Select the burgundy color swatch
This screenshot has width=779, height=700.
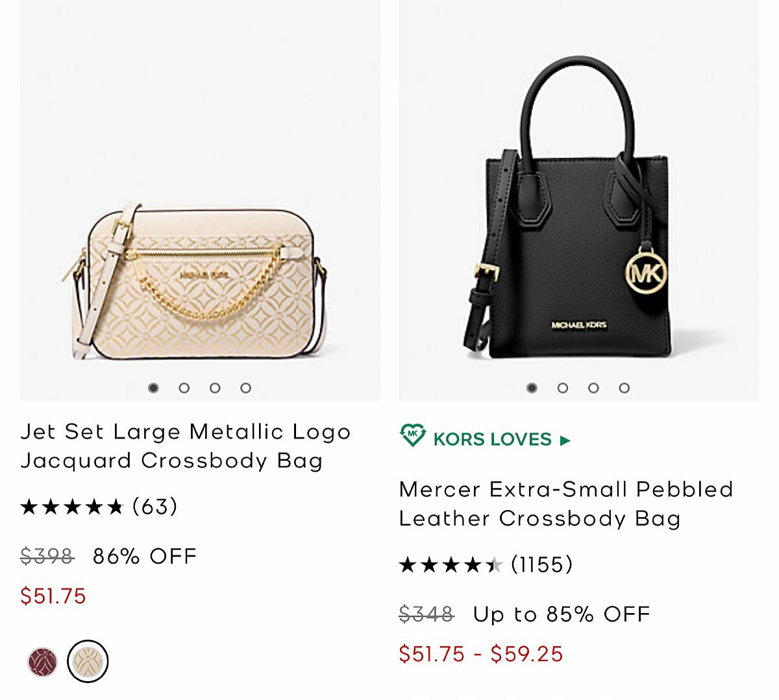click(43, 662)
